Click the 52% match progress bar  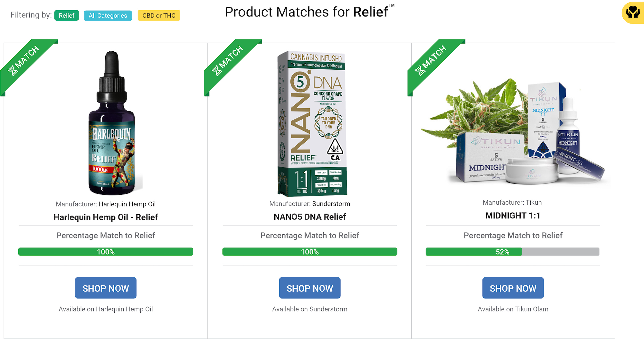coord(512,252)
